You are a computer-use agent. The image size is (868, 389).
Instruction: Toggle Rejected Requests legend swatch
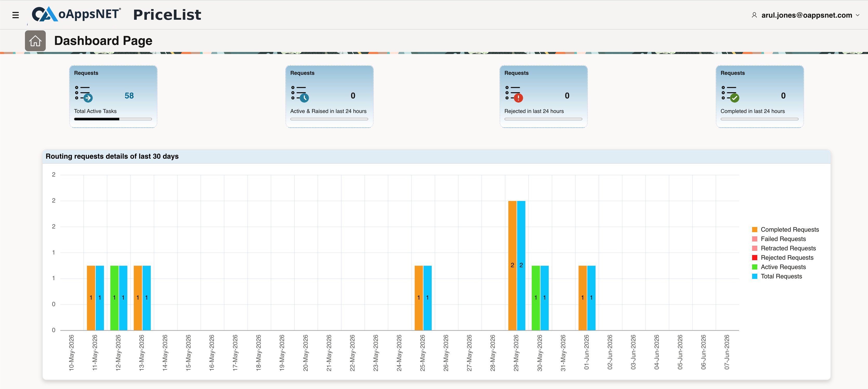point(754,258)
